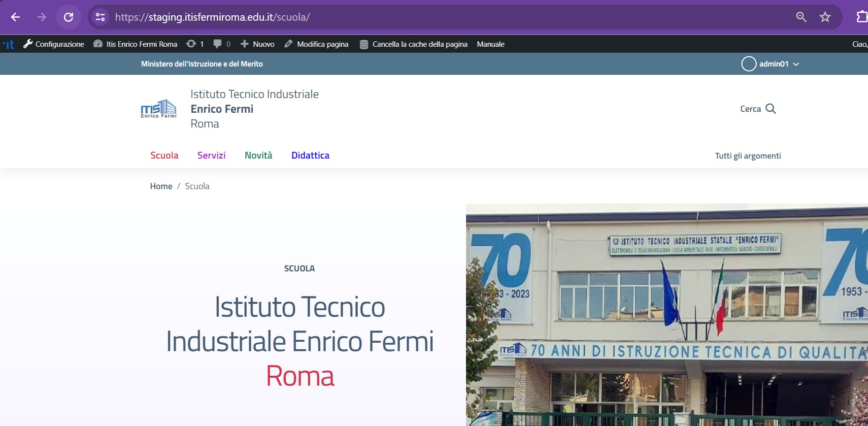Screen dimensions: 868x426
Task: Open the Servizi navigation tab
Action: 211,156
